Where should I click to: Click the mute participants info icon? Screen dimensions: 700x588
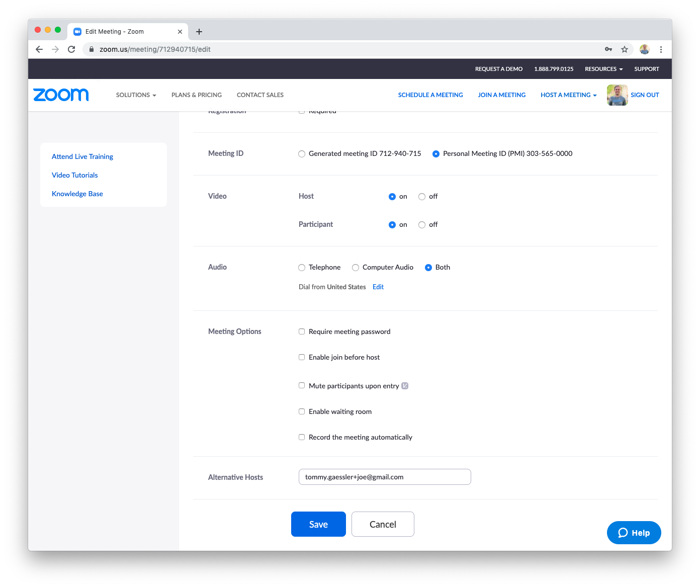pos(405,386)
